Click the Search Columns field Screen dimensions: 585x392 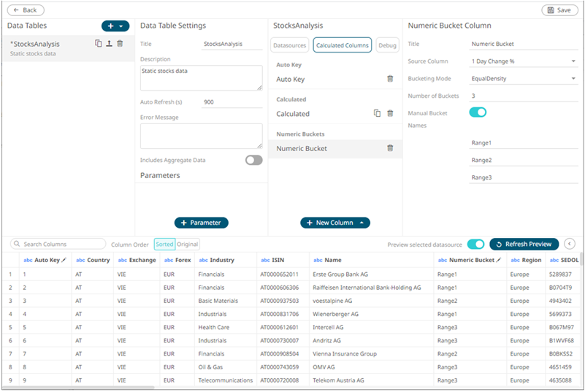[x=58, y=245]
